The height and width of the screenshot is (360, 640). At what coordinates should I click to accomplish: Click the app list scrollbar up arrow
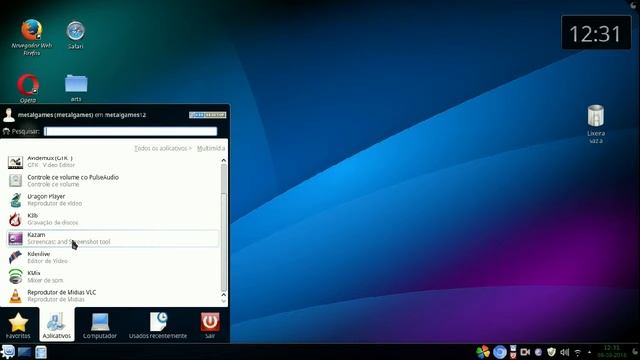tap(223, 160)
